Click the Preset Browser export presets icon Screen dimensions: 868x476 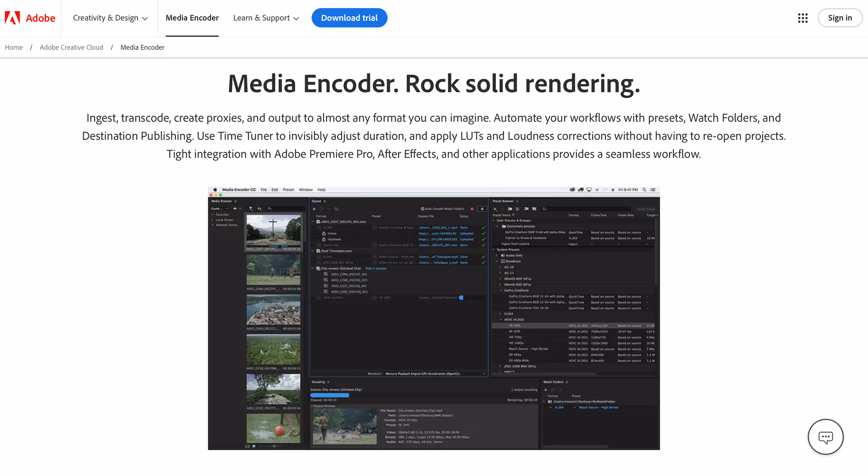point(534,209)
